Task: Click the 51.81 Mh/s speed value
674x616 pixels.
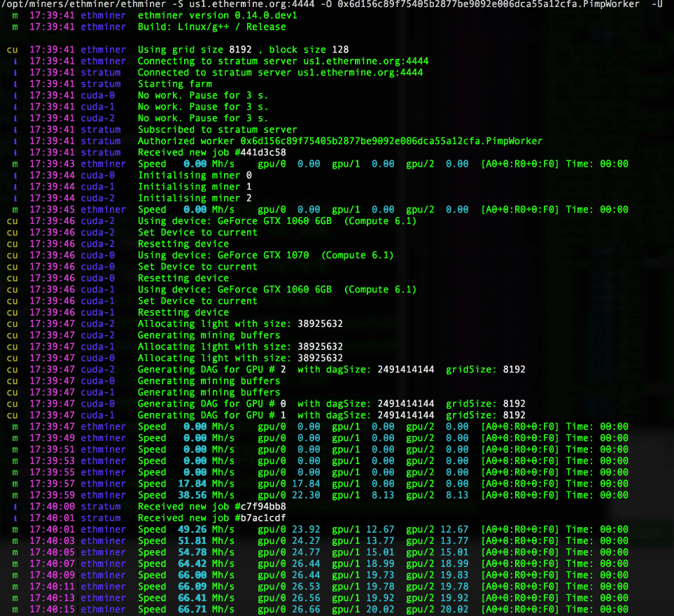Action: pos(192,541)
